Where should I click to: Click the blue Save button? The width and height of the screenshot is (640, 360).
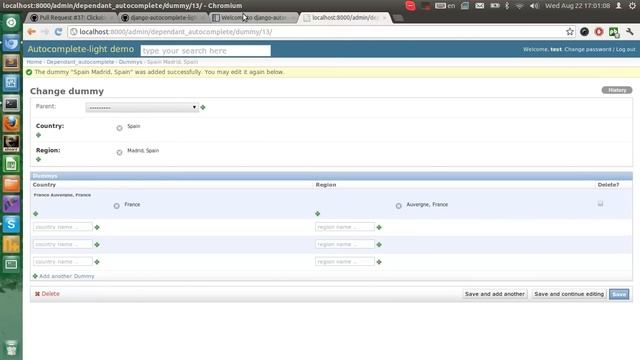(x=619, y=294)
